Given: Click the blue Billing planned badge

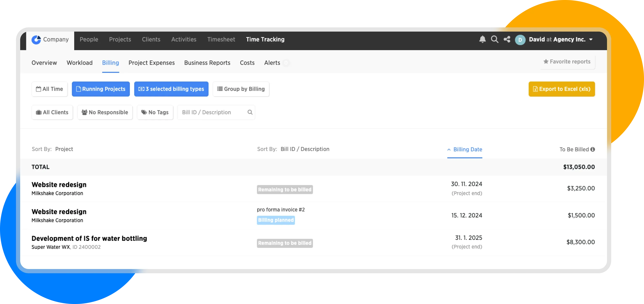Looking at the screenshot, I should pos(276,220).
